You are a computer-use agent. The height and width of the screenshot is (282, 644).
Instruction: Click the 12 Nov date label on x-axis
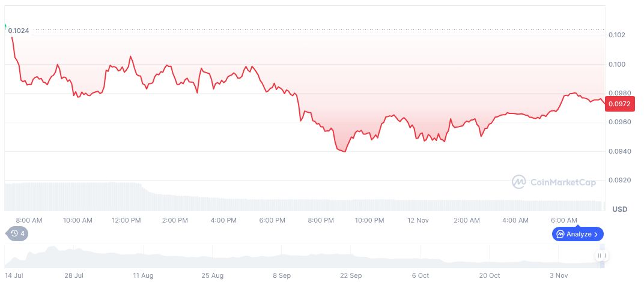[x=418, y=220]
